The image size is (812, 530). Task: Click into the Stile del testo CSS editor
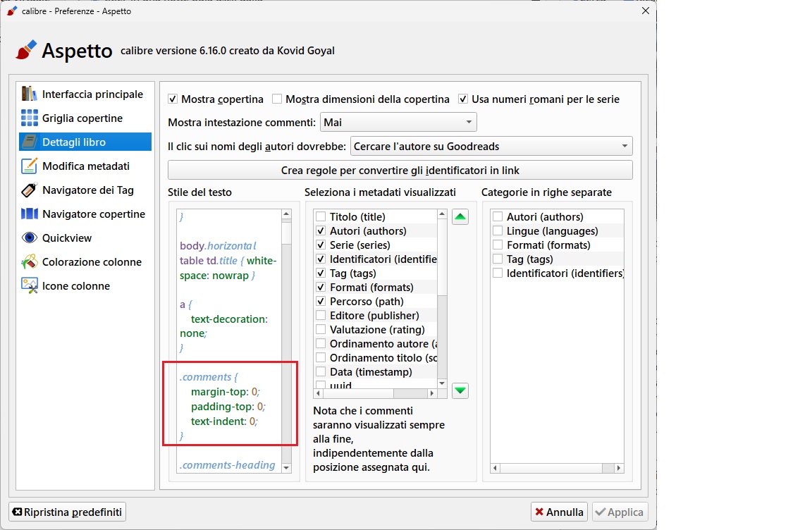click(229, 340)
